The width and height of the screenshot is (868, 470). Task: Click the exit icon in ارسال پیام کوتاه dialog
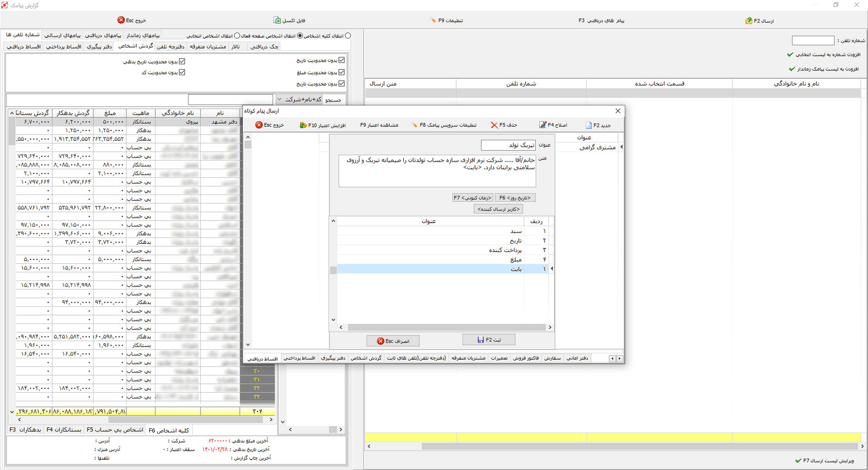[259, 125]
